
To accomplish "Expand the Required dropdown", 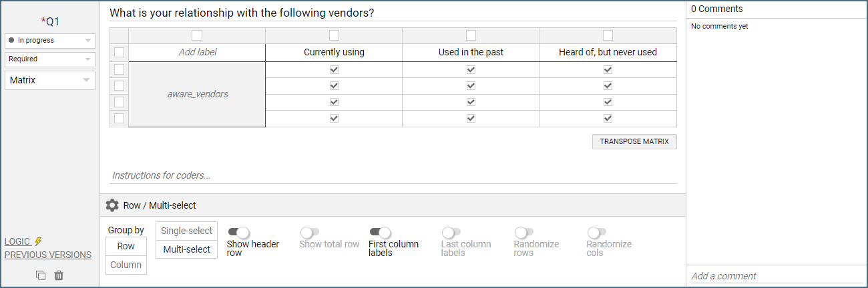I will [x=50, y=59].
